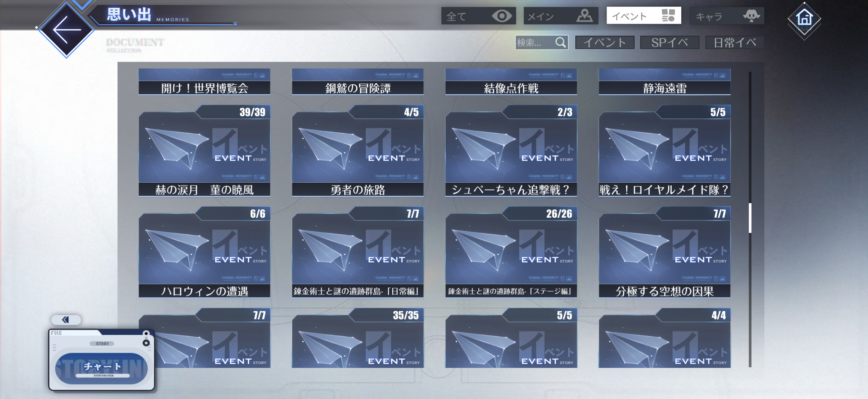Go to home via house icon
This screenshot has width=868, height=399.
804,19
